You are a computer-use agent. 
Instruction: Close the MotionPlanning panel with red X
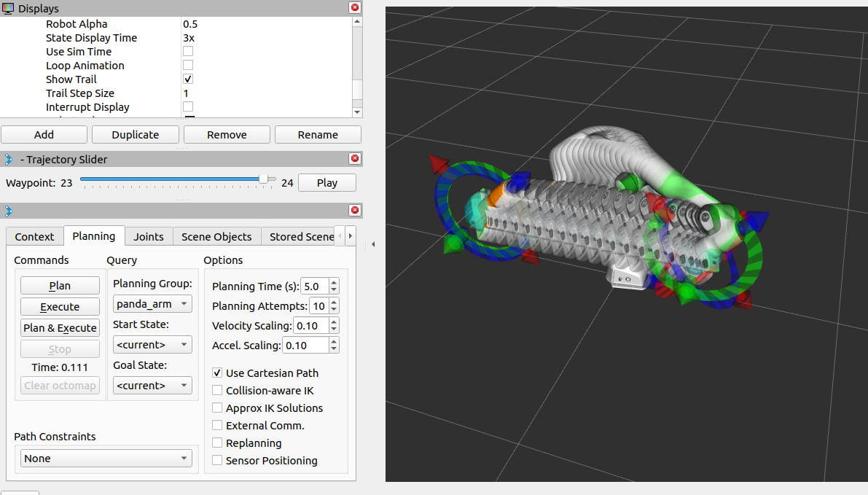(x=355, y=211)
